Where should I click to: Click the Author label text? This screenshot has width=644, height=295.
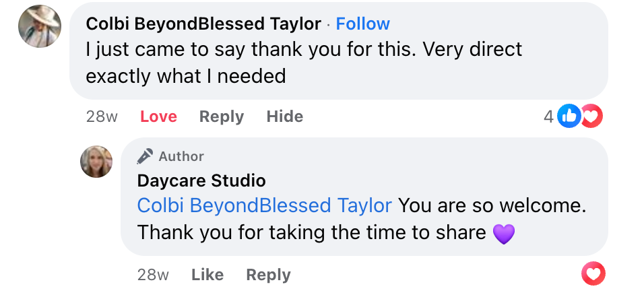(x=181, y=156)
